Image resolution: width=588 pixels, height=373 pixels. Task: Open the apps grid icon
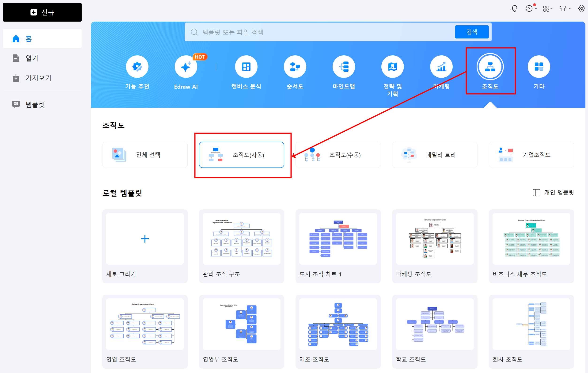pos(546,8)
